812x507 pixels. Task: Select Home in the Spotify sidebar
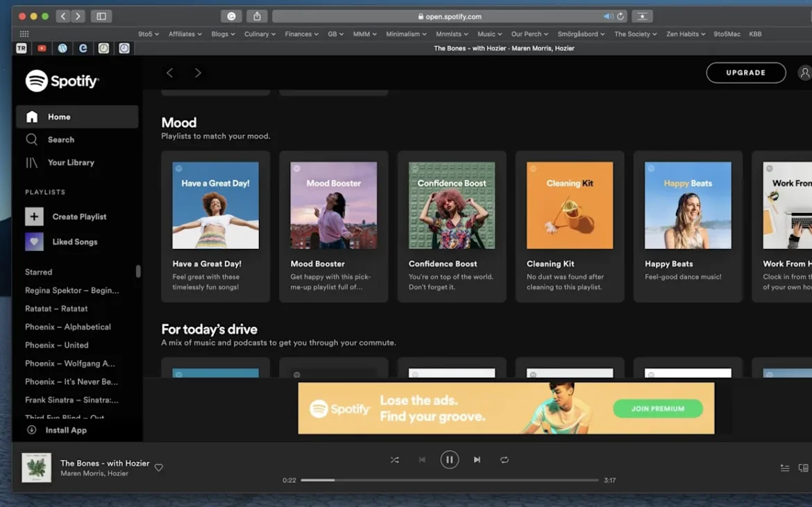58,117
